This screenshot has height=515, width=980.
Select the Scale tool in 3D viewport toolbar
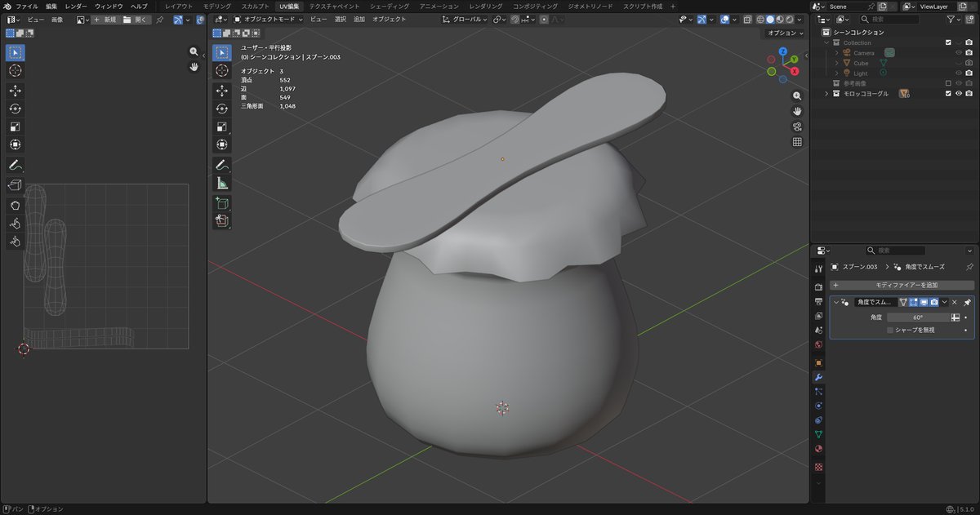[x=221, y=127]
